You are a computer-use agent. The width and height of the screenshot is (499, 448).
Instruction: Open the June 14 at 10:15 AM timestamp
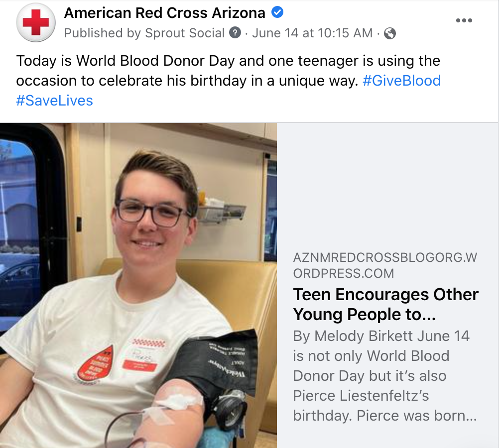312,33
